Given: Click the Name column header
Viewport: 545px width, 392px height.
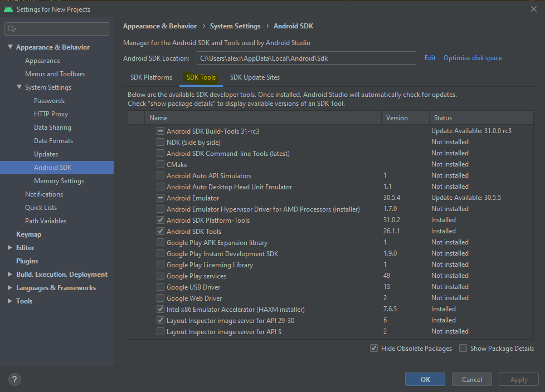Looking at the screenshot, I should 263,117.
